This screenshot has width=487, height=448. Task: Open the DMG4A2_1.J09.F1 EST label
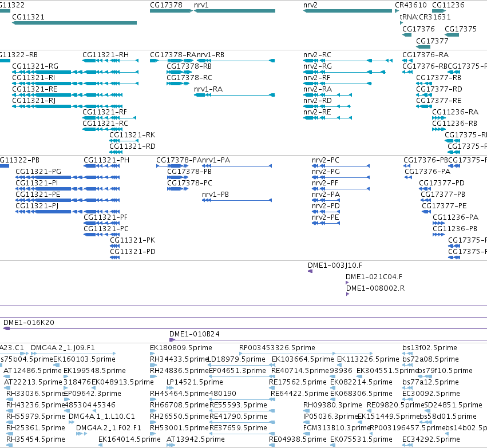pyautogui.click(x=63, y=348)
